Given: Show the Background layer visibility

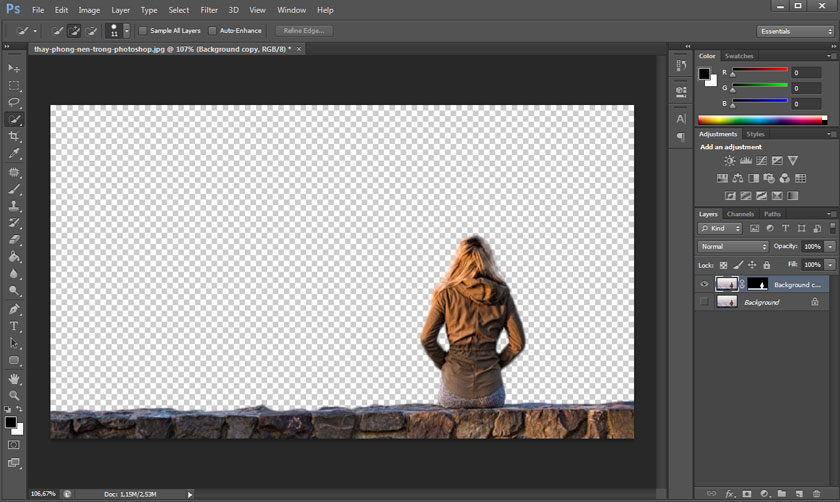Looking at the screenshot, I should pyautogui.click(x=704, y=302).
